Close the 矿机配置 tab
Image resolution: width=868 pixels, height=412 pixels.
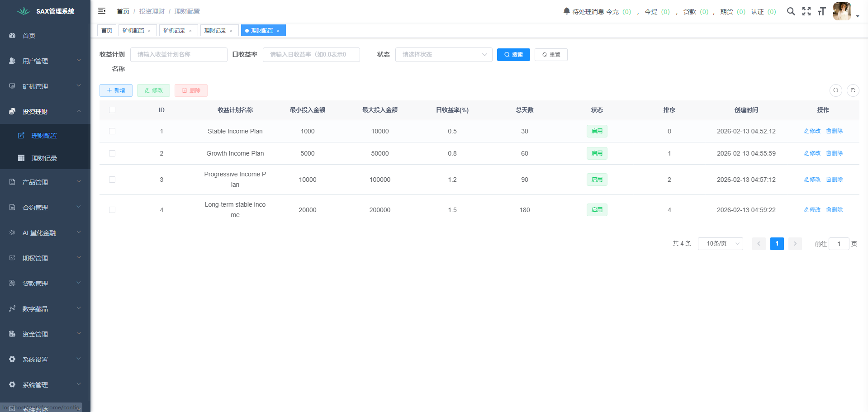[149, 31]
